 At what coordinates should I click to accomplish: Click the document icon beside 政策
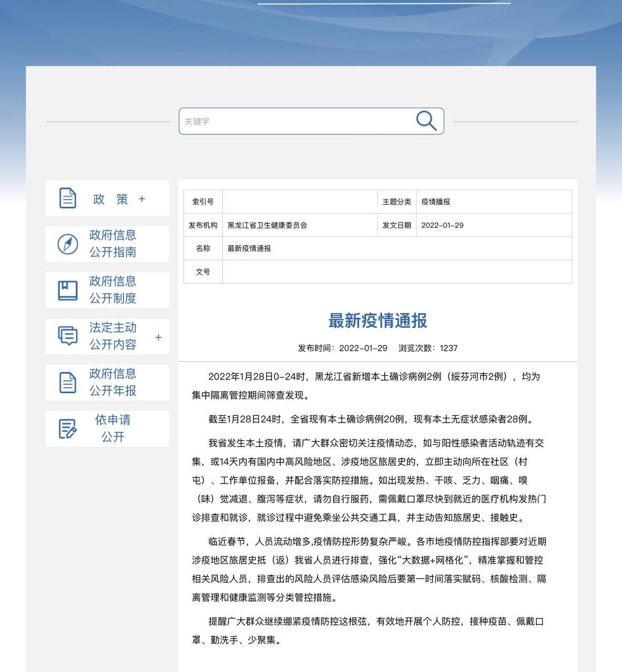pos(68,198)
